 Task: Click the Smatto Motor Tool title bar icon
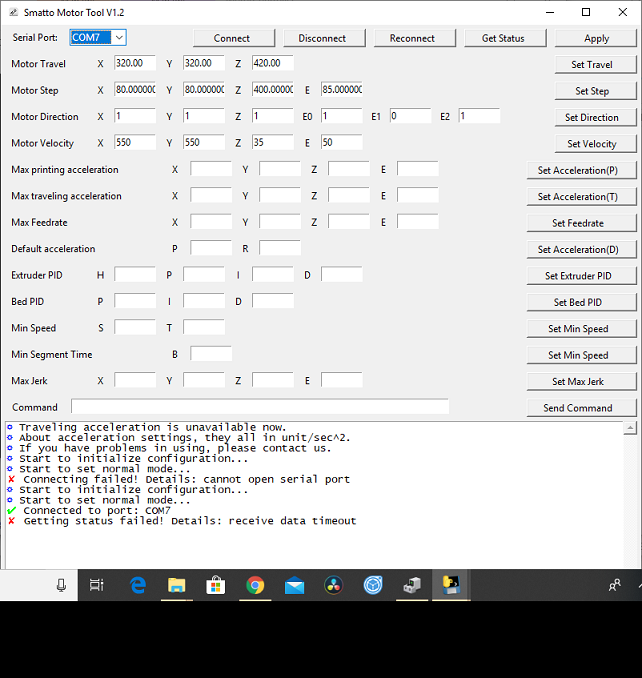tap(13, 12)
